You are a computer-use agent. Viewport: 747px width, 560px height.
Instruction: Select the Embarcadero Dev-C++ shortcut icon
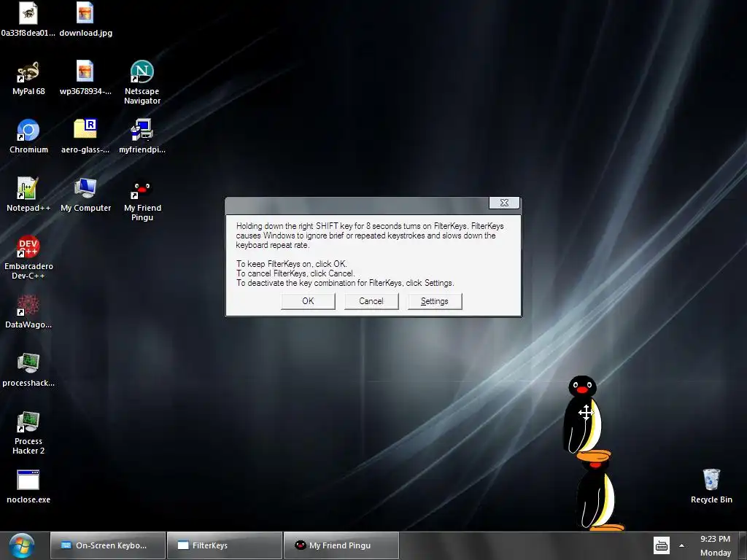click(28, 246)
